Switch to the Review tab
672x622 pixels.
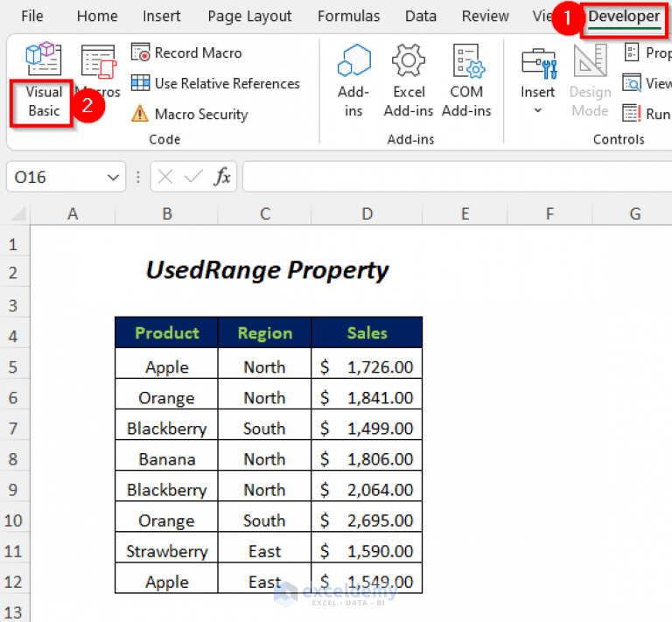pyautogui.click(x=485, y=17)
